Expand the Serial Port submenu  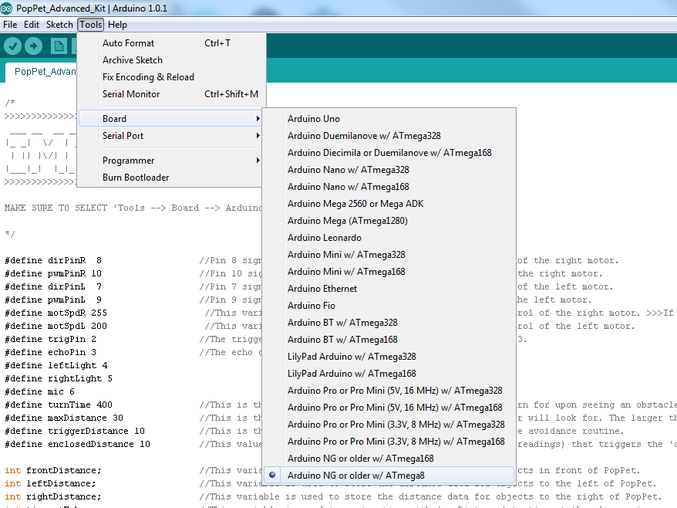(x=171, y=136)
